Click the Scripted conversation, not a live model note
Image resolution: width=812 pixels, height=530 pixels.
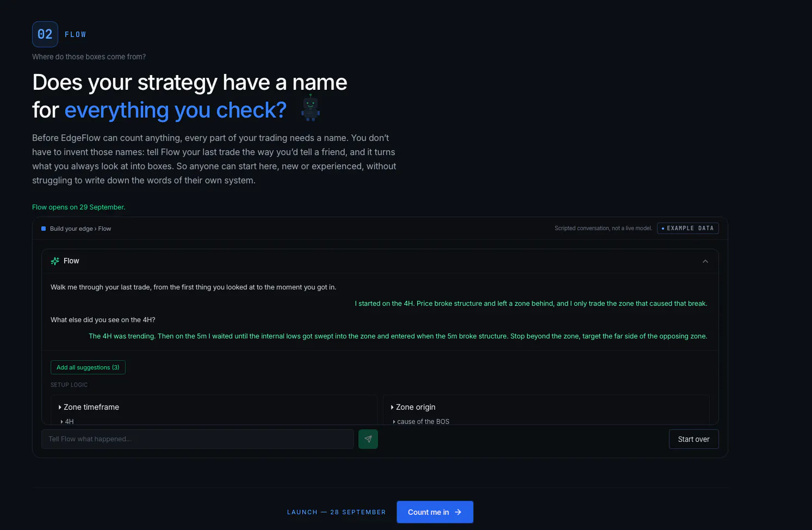(x=603, y=229)
